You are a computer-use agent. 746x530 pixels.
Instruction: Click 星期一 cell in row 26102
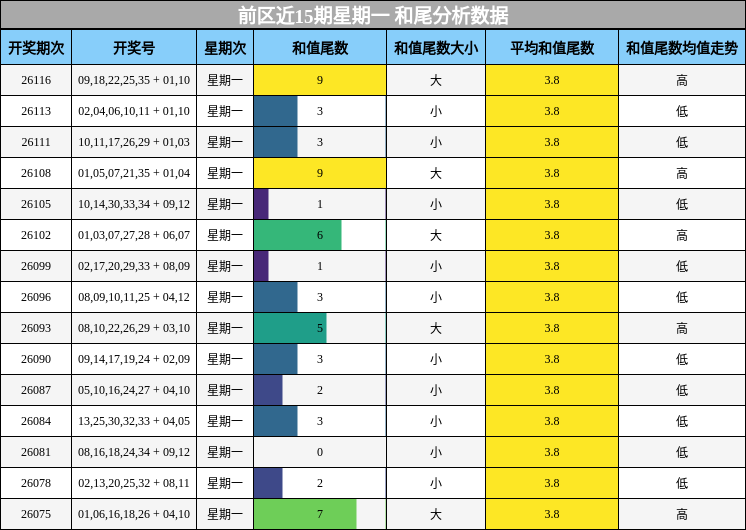tap(225, 235)
